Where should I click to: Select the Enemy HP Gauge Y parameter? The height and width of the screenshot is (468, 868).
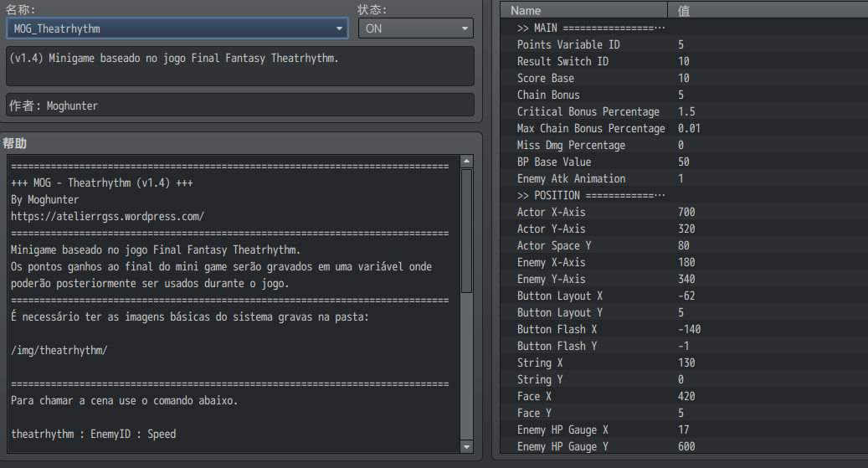tap(684, 446)
